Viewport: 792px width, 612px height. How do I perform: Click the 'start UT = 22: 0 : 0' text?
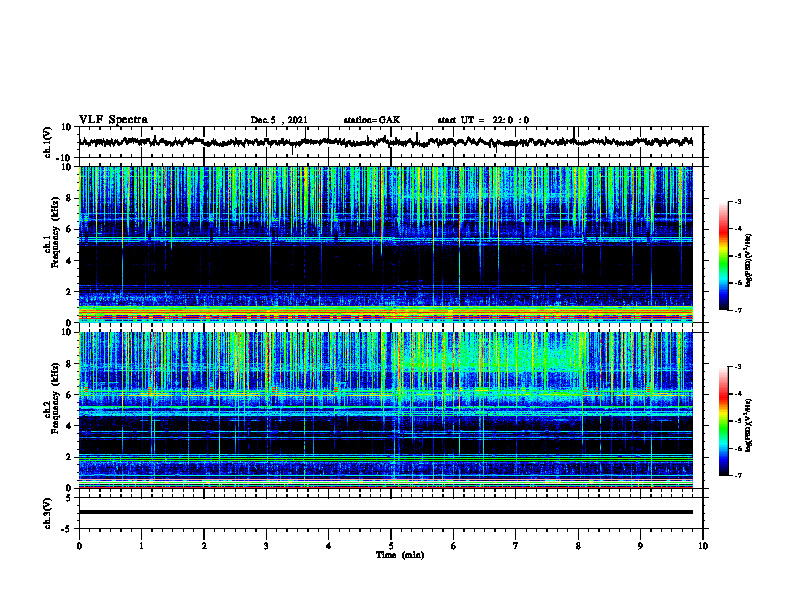pyautogui.click(x=483, y=120)
